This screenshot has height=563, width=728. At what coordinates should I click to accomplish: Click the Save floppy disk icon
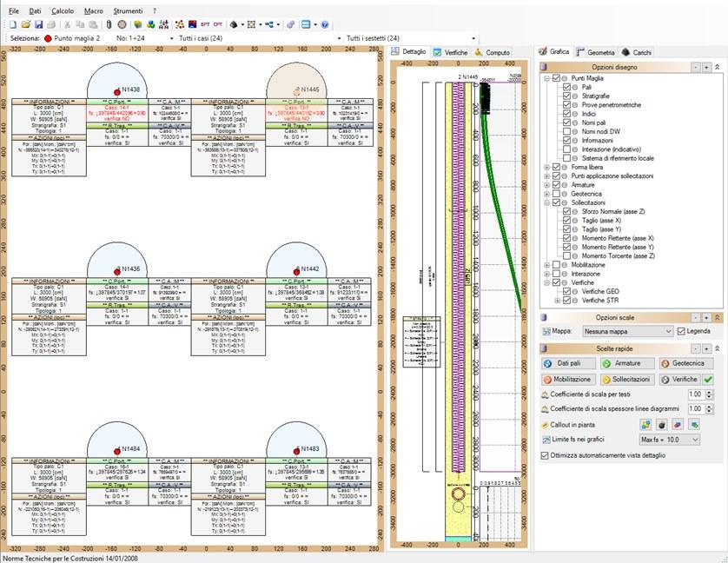coord(36,24)
